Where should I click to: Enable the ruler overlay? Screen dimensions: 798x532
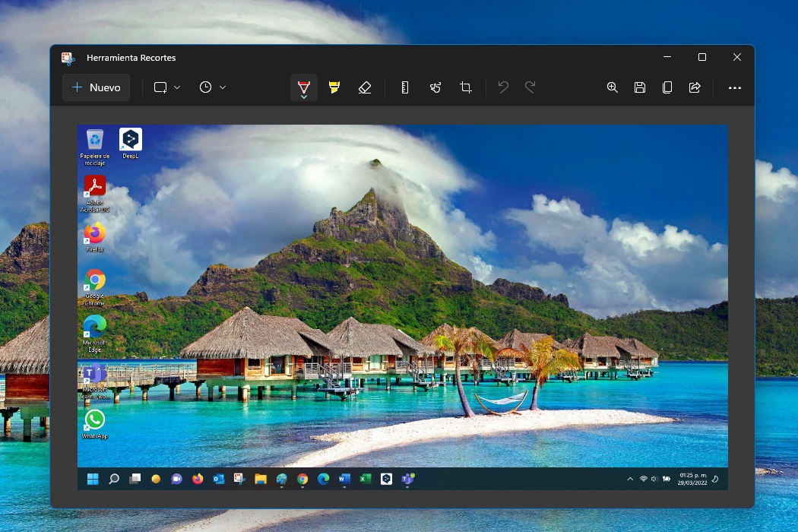404,87
